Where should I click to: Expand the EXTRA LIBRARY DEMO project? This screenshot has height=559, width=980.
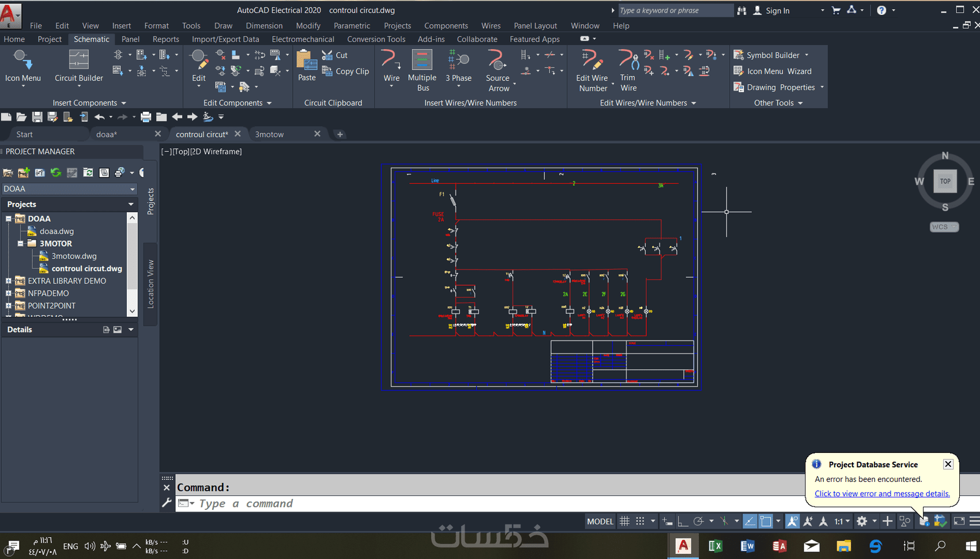[x=9, y=281]
